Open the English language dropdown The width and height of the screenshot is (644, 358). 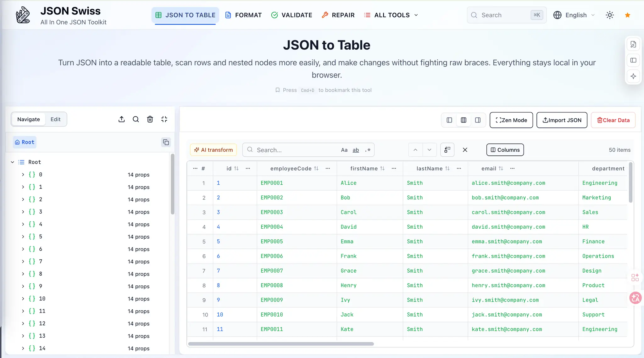point(574,15)
